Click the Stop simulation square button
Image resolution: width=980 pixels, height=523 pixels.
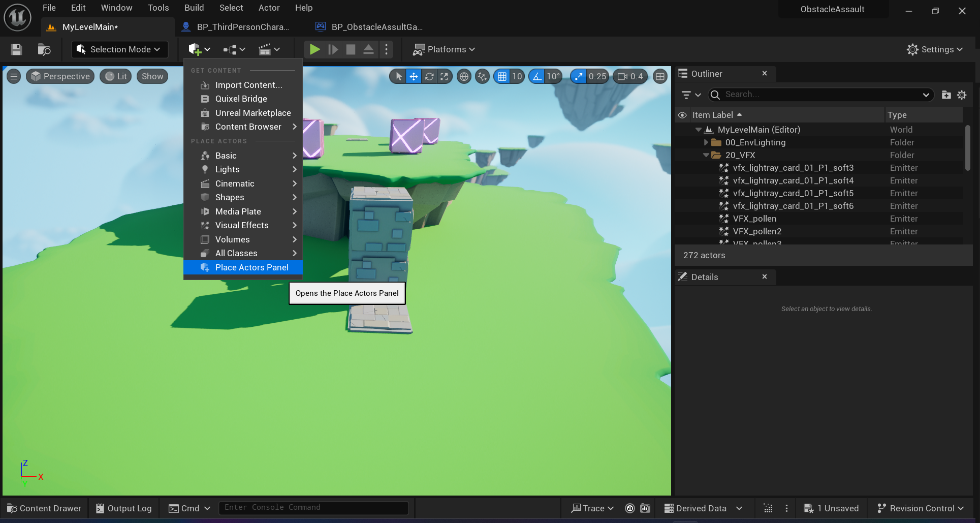pos(351,49)
